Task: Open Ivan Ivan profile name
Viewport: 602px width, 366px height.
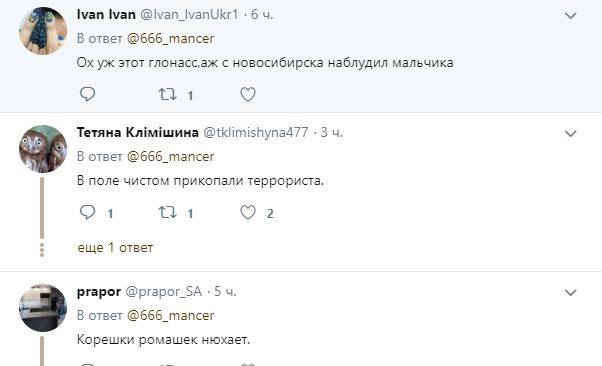Action: (x=106, y=15)
